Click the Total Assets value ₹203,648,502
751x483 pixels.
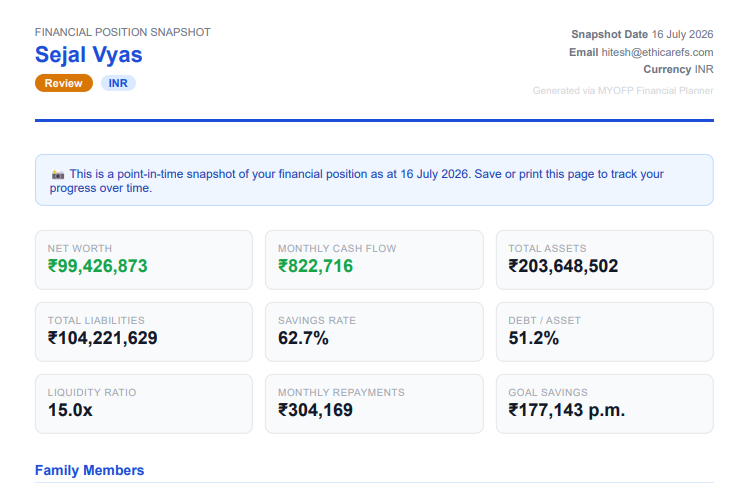(563, 266)
